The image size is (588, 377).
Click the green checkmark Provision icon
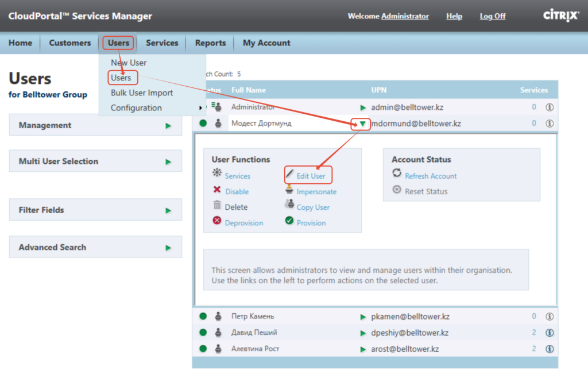(289, 221)
